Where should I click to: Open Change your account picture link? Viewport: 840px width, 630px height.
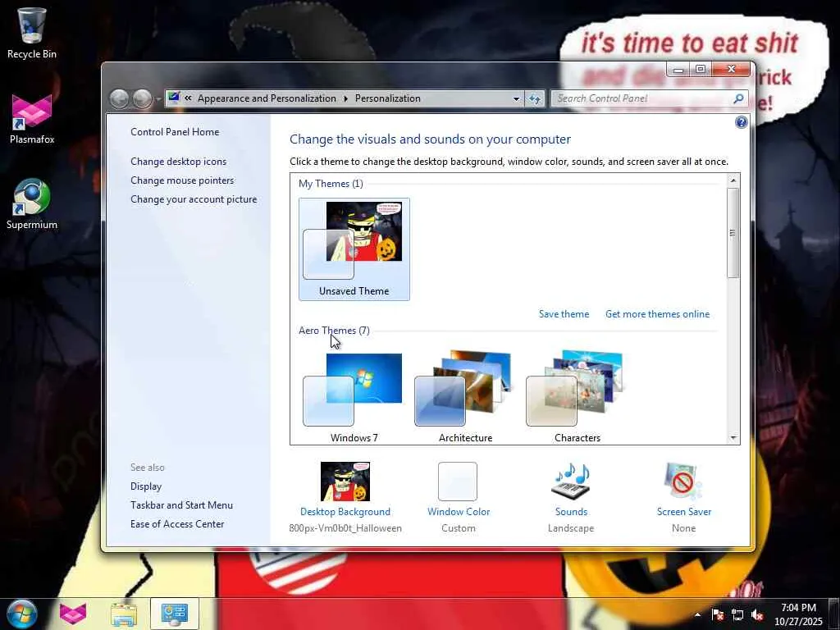194,199
